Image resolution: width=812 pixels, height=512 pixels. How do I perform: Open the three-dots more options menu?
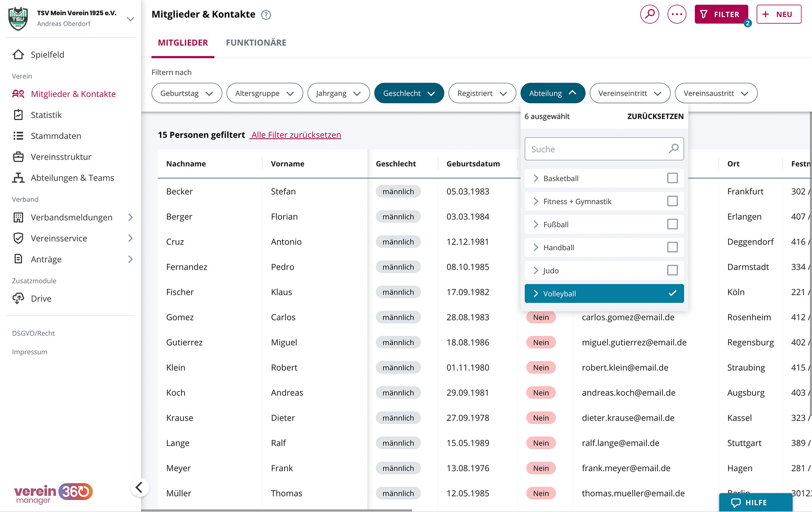(677, 14)
